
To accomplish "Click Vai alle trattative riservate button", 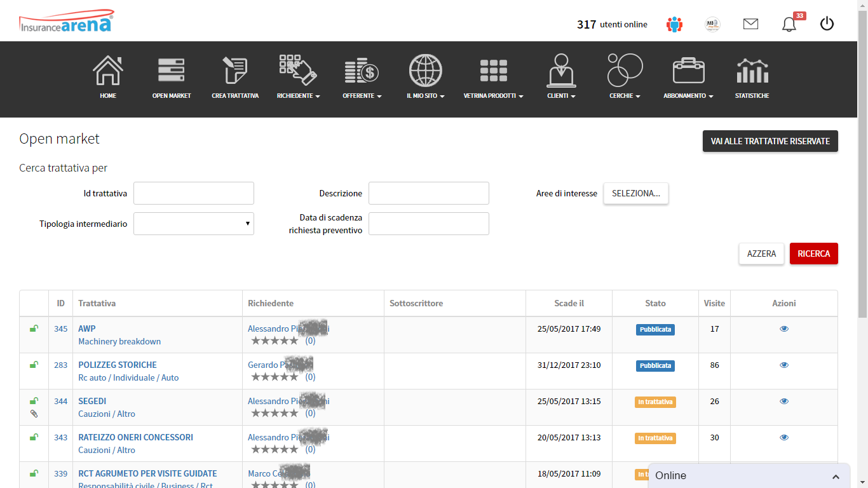I will tap(770, 141).
